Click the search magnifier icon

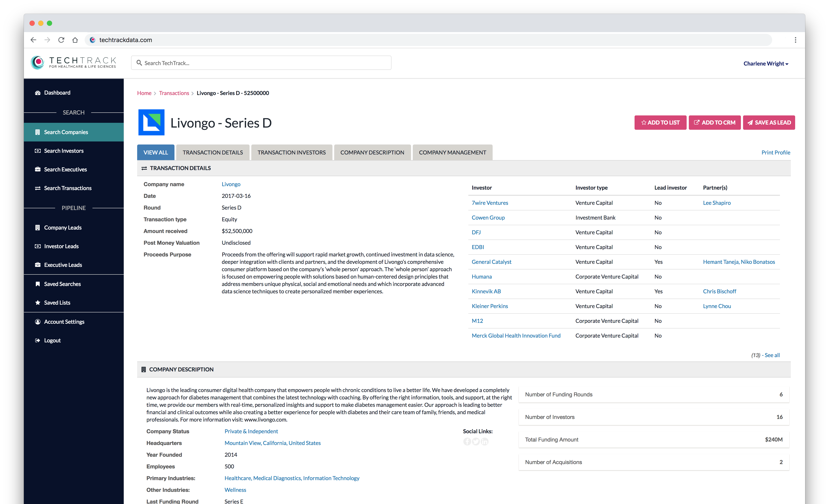click(x=139, y=63)
